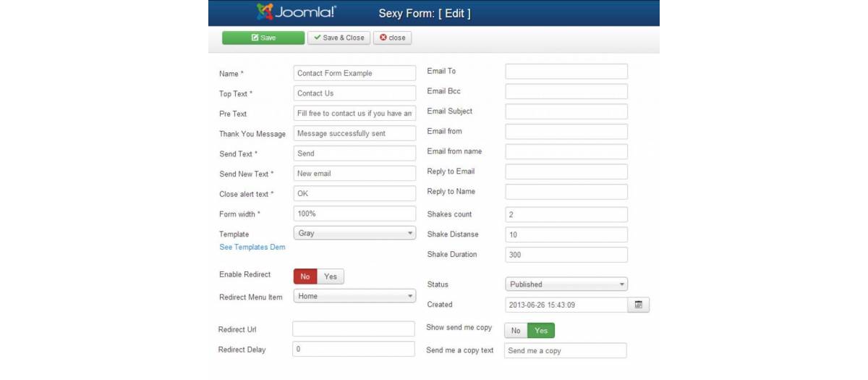Open the Status dropdown showing Published
Viewport: 868px width, 380px height.
pos(566,284)
